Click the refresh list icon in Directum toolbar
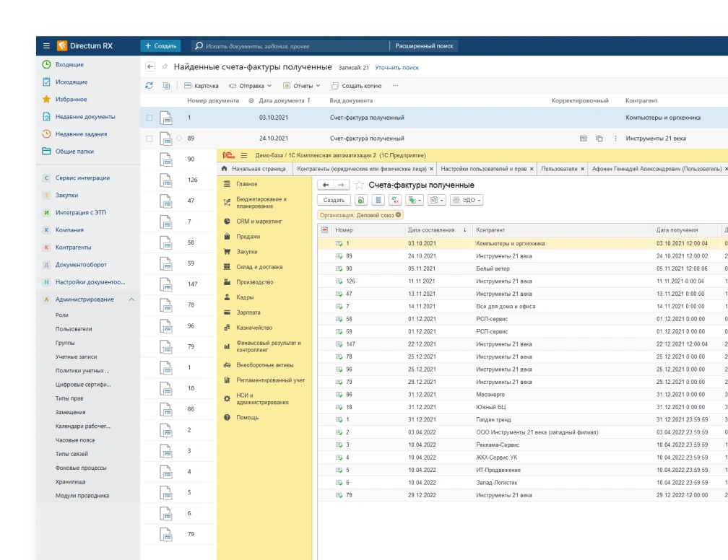 pos(149,85)
